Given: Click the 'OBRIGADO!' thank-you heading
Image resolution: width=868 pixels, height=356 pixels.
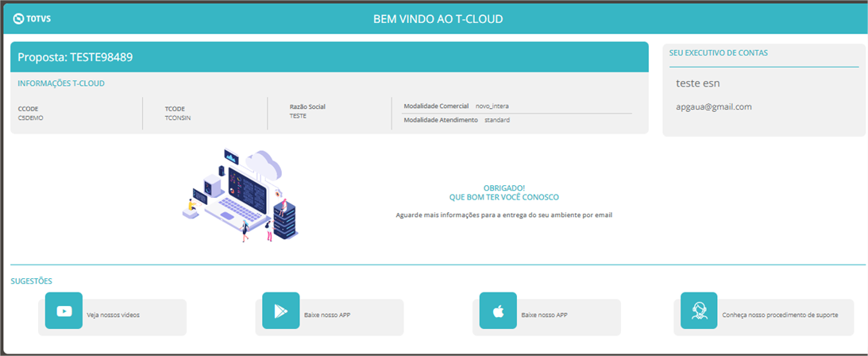Looking at the screenshot, I should click(504, 188).
